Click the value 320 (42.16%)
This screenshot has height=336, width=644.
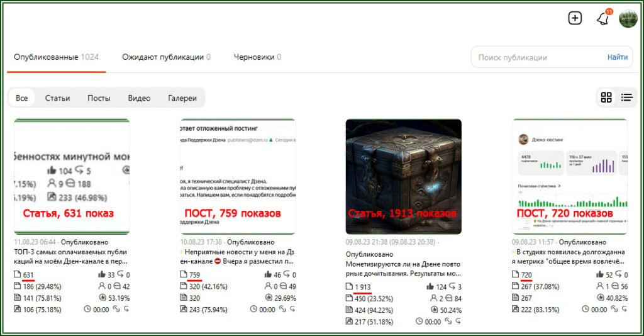(208, 286)
